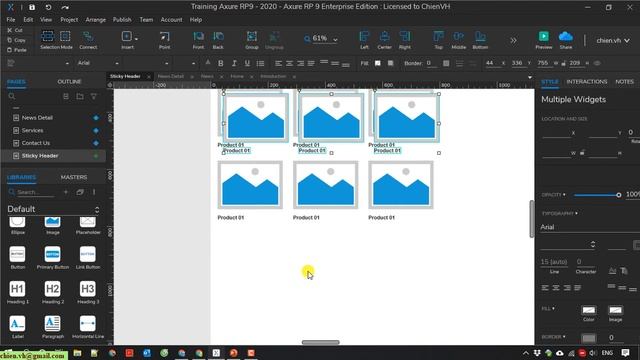Align widgets Left
Viewport: 640px width, 360px height.
(x=364, y=40)
